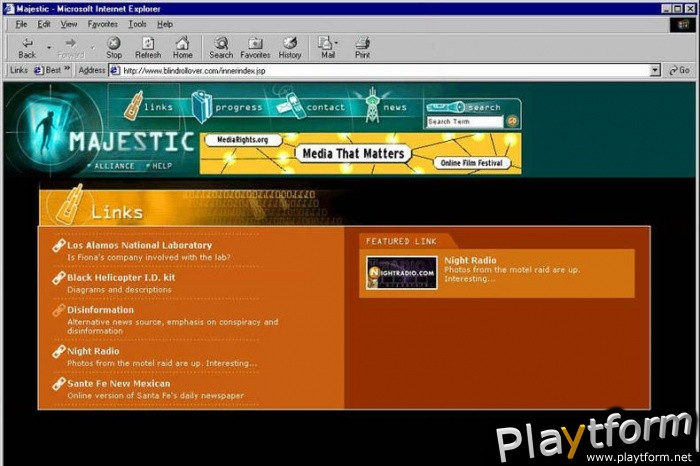700x466 pixels.
Task: Open the Tools menu
Action: click(138, 24)
